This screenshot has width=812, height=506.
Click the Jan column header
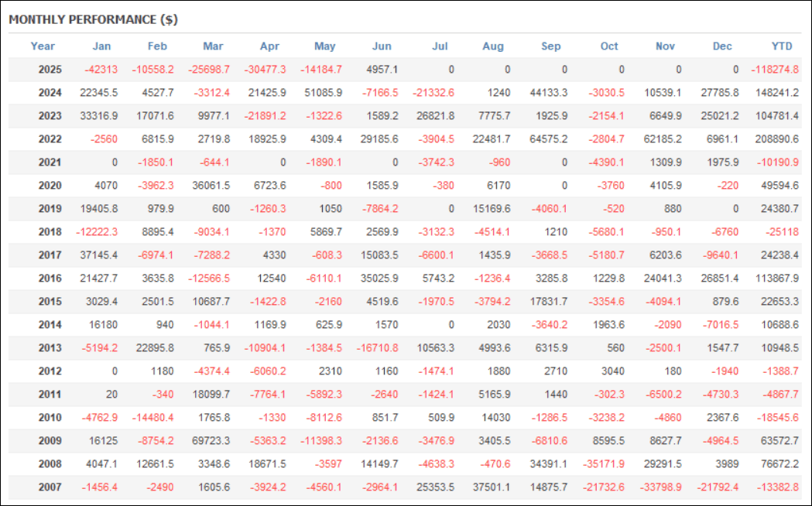tap(101, 46)
